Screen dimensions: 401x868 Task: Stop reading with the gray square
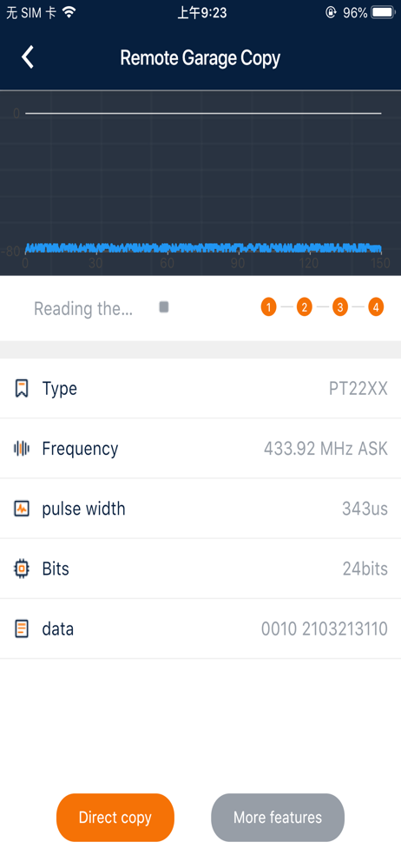point(164,306)
